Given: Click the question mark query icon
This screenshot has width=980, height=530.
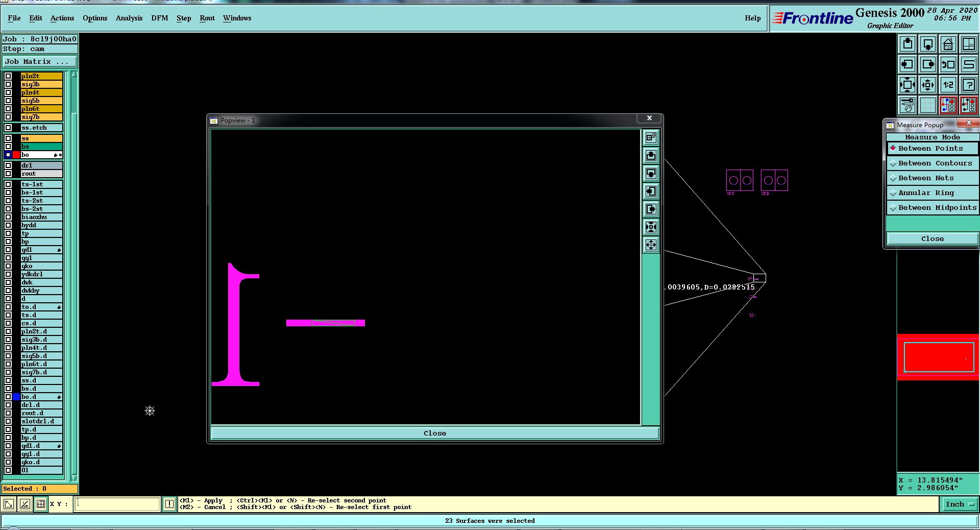Looking at the screenshot, I should tap(969, 85).
